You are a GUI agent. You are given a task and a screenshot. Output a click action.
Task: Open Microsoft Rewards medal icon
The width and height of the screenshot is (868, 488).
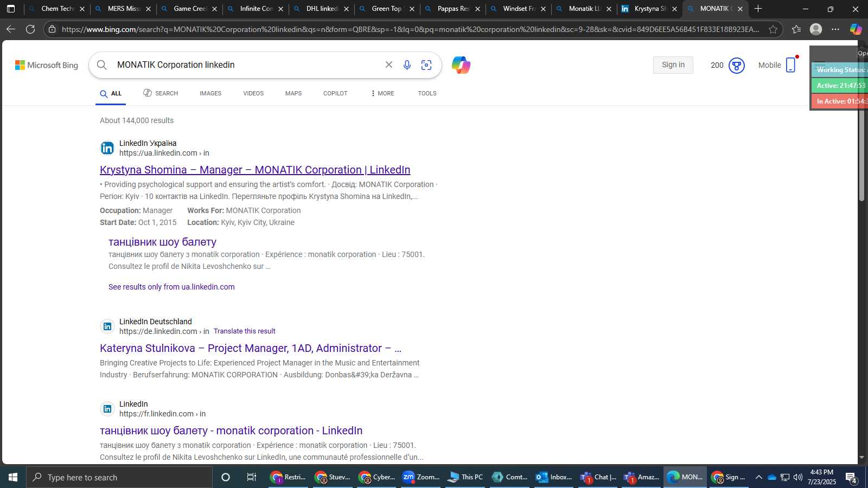point(736,66)
